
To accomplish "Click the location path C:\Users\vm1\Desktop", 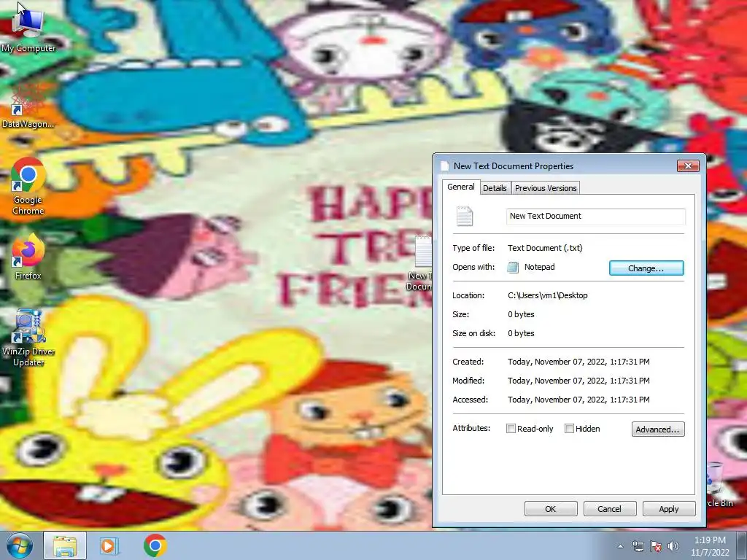I will pos(547,295).
